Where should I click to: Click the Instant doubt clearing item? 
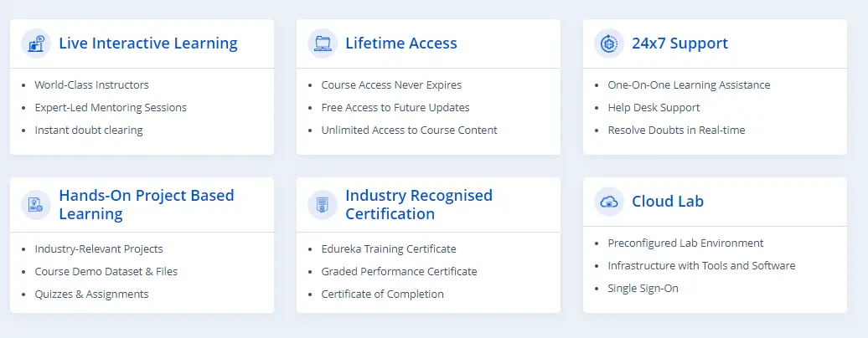[x=89, y=131]
